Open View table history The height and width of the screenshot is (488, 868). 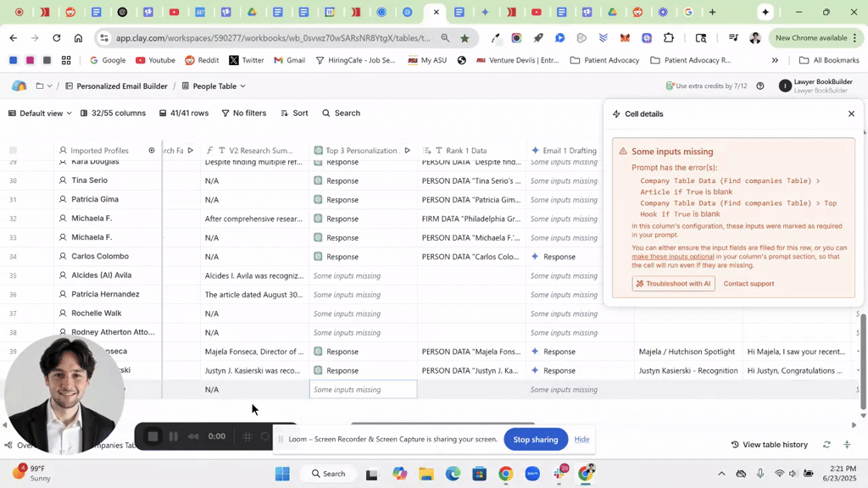pos(769,445)
